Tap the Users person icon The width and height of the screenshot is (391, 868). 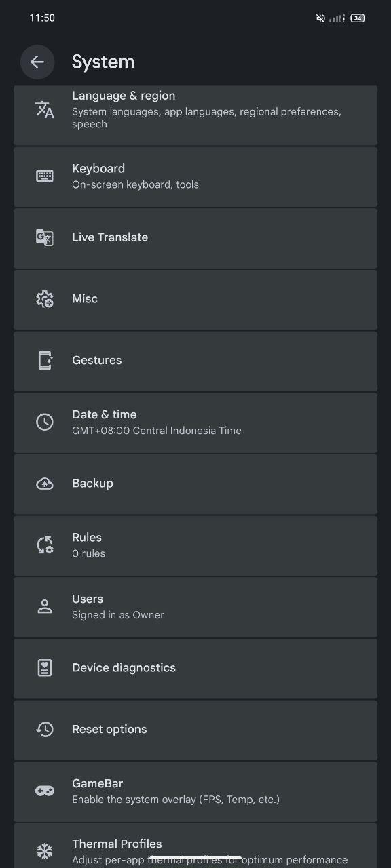[x=45, y=606]
